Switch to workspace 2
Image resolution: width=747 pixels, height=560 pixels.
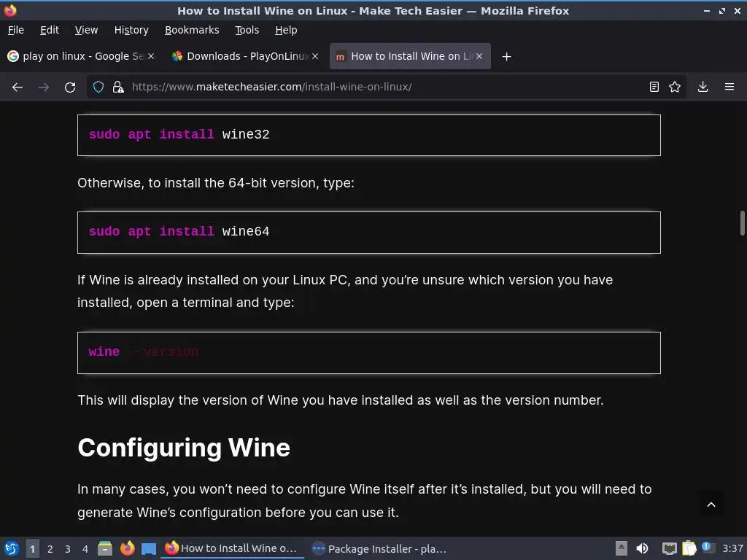(50, 549)
